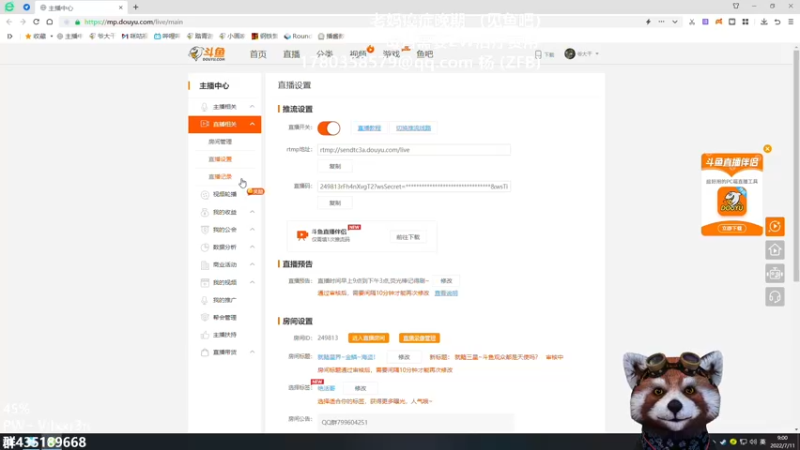Open the 鱼吧 nav tab
Image resolution: width=800 pixels, height=450 pixels.
click(424, 54)
